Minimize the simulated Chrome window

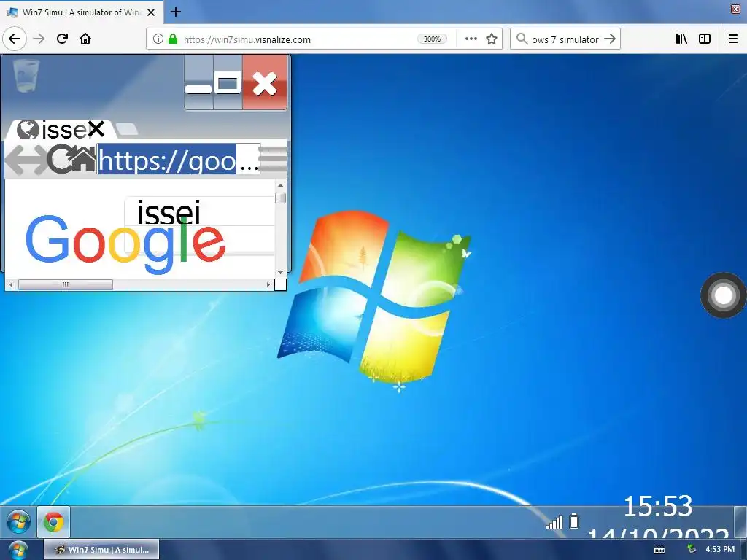tap(198, 82)
